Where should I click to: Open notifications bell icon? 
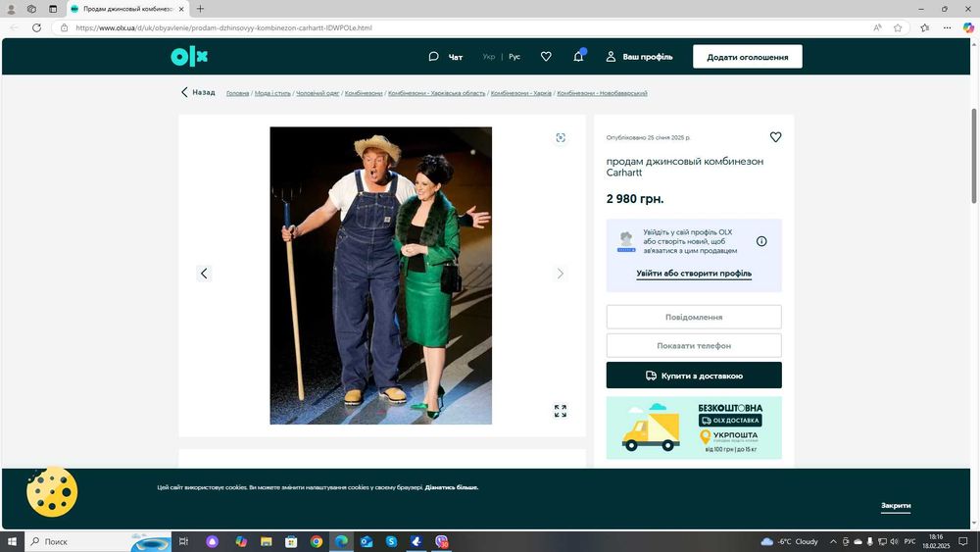578,57
